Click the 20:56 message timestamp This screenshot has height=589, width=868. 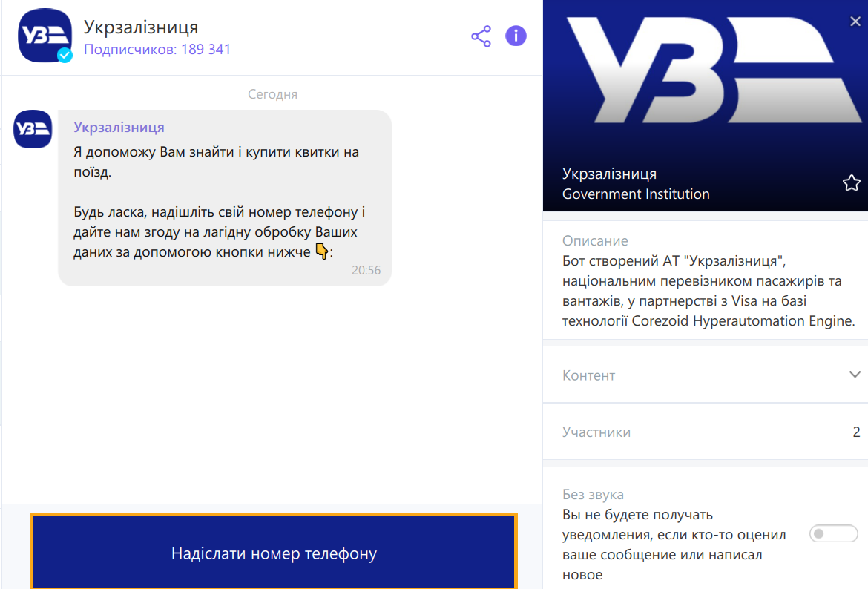[x=366, y=270]
